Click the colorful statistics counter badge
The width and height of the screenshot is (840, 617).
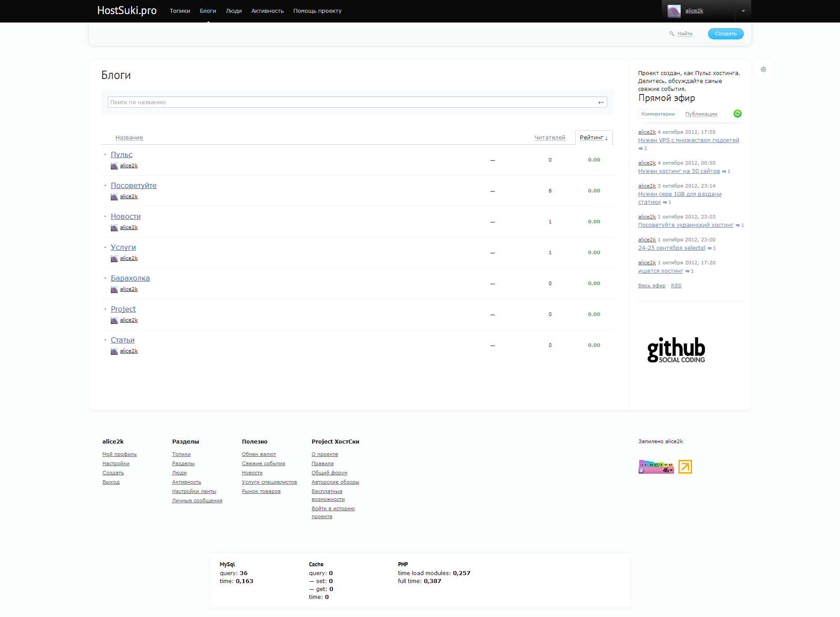[656, 467]
